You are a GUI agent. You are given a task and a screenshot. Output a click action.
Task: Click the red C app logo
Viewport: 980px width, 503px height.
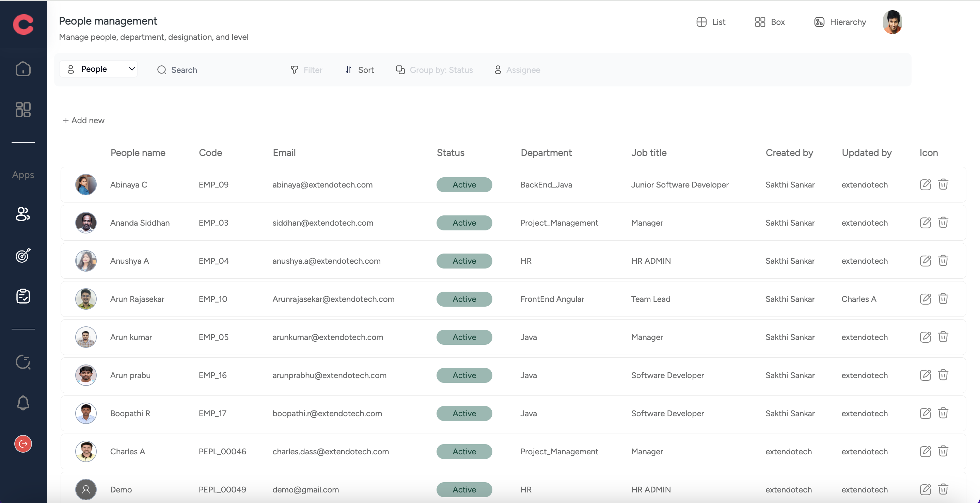pos(23,24)
